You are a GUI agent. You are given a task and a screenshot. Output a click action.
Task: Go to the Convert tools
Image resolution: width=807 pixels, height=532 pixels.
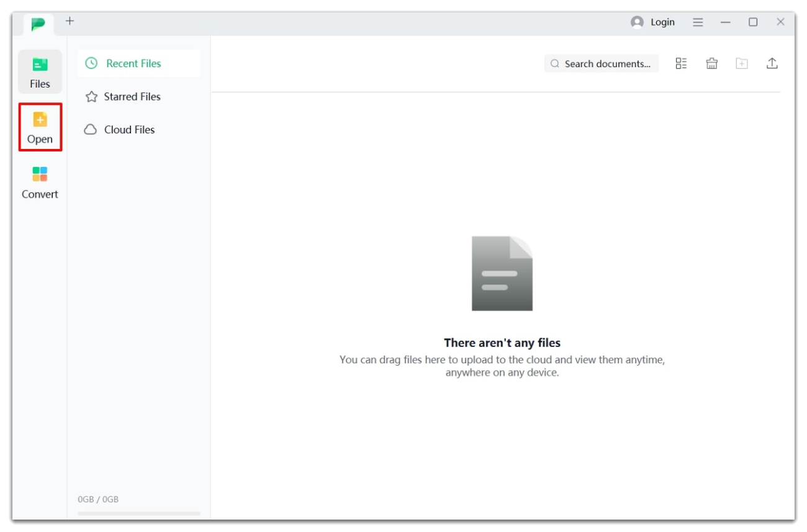pos(40,183)
